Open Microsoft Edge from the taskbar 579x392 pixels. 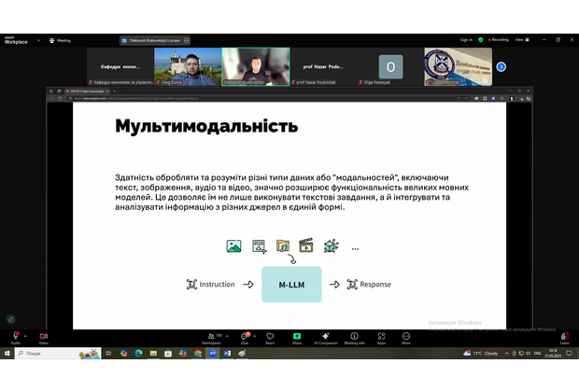(138, 353)
